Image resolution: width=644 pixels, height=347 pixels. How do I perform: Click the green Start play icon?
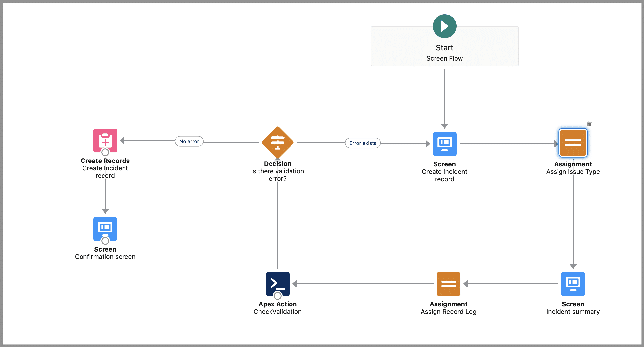[444, 26]
